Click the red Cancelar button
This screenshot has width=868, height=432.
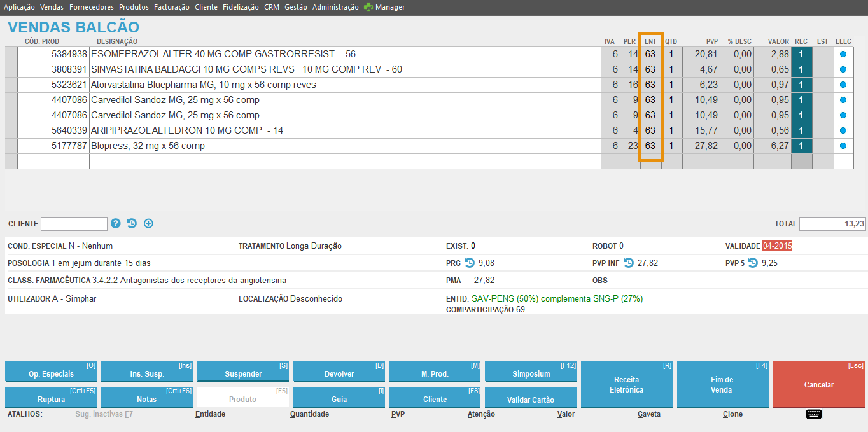click(818, 384)
